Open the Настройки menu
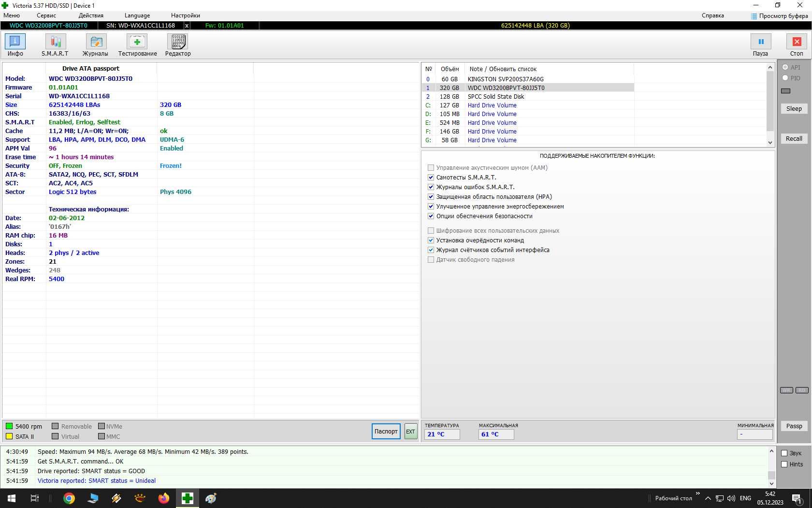This screenshot has height=508, width=812. (x=186, y=15)
